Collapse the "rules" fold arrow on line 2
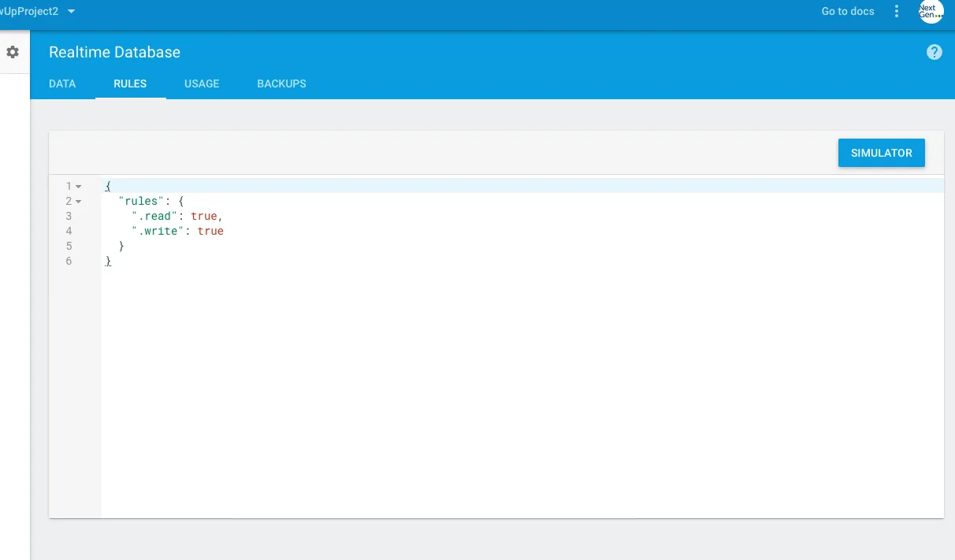The height and width of the screenshot is (560, 955). [x=79, y=202]
